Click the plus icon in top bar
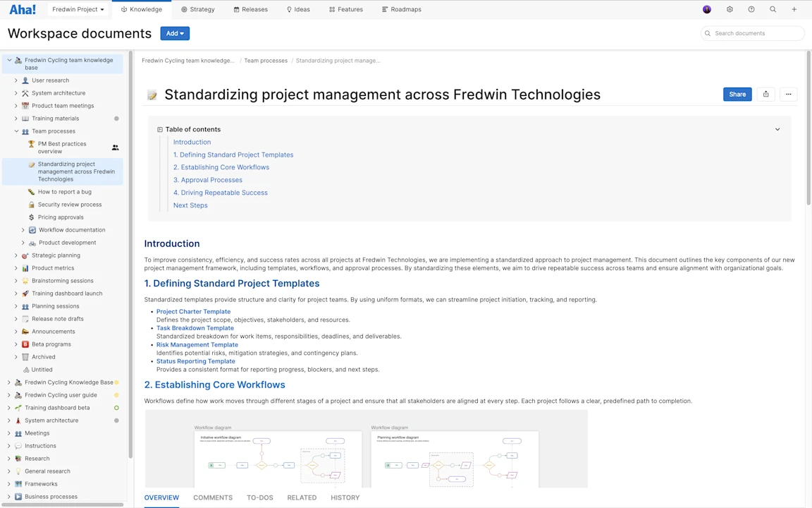This screenshot has height=508, width=812. click(x=794, y=9)
